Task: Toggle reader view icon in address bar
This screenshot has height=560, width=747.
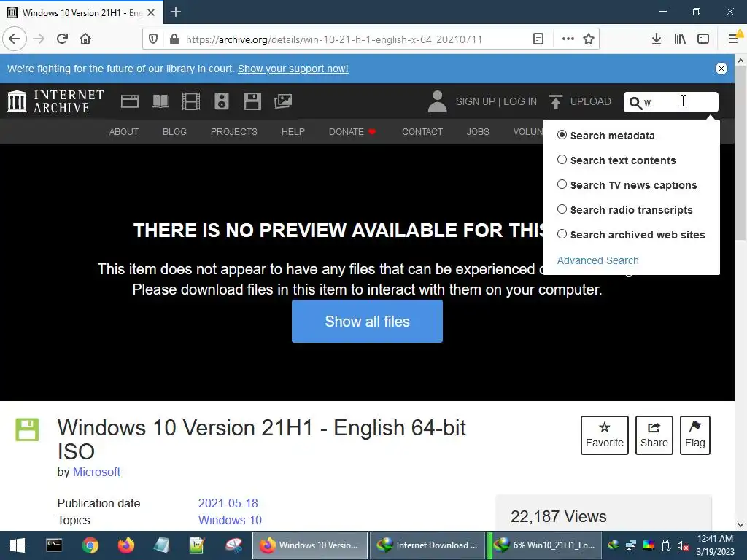Action: pyautogui.click(x=538, y=39)
